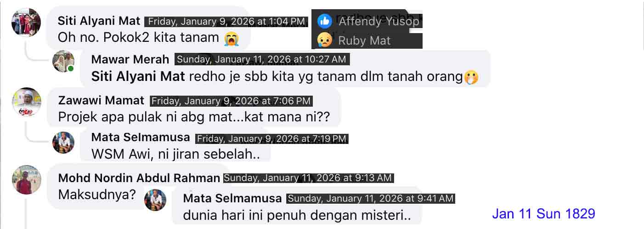
Task: Open Mawar Merah's avatar with the green dot
Action: pyautogui.click(x=63, y=62)
